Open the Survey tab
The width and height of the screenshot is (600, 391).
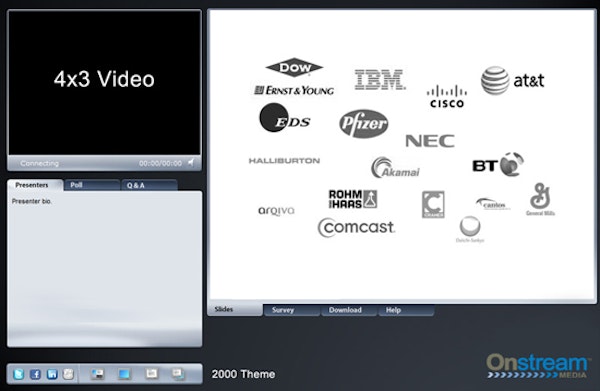292,310
